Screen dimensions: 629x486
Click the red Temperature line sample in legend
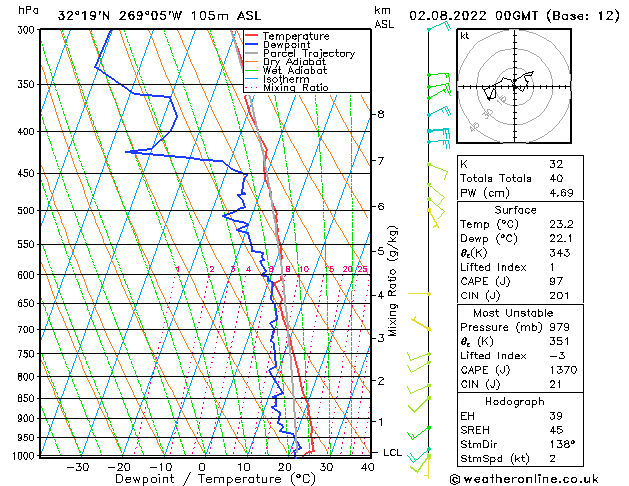tap(251, 36)
